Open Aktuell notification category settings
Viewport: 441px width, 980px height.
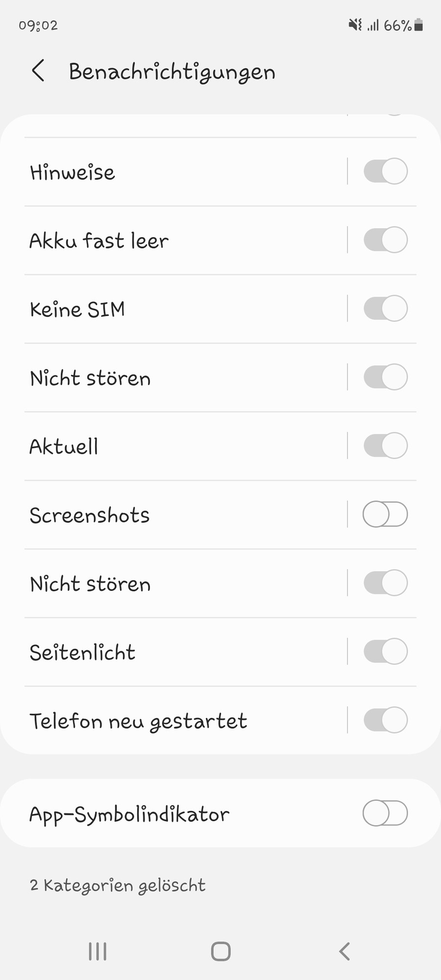[x=64, y=446]
